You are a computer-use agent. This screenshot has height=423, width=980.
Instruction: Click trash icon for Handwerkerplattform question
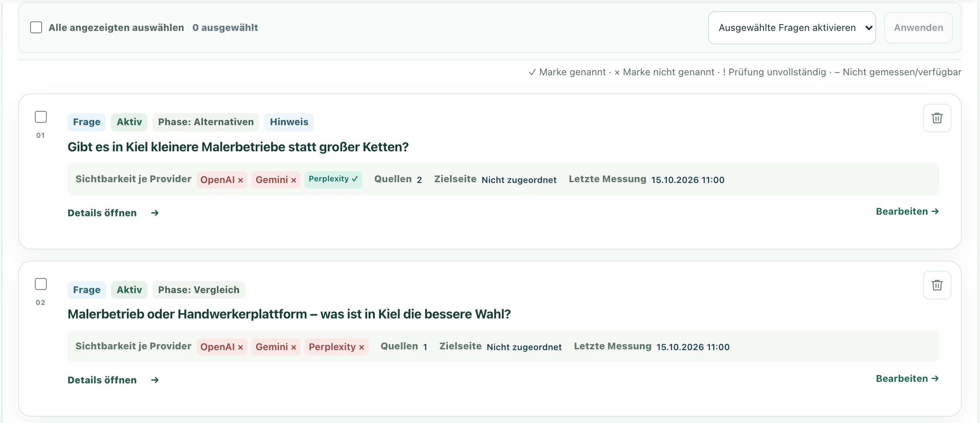[x=937, y=285]
